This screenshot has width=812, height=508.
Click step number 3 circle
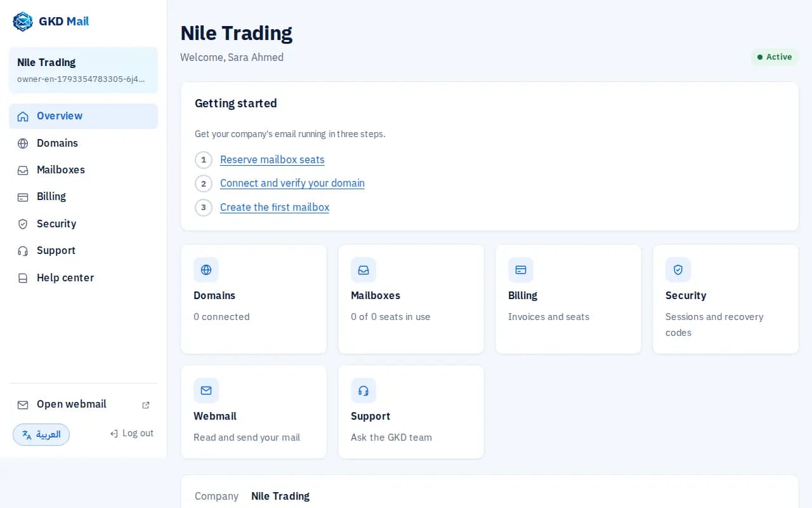pyautogui.click(x=204, y=208)
